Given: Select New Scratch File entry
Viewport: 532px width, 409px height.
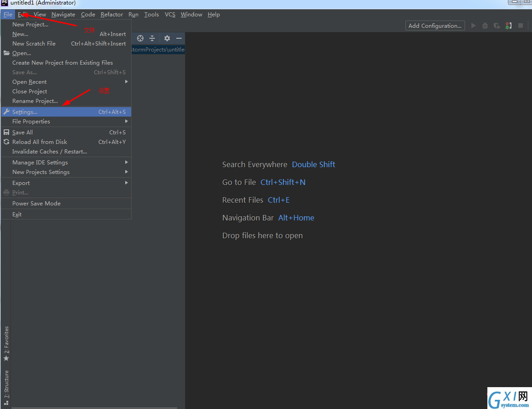Looking at the screenshot, I should point(66,43).
